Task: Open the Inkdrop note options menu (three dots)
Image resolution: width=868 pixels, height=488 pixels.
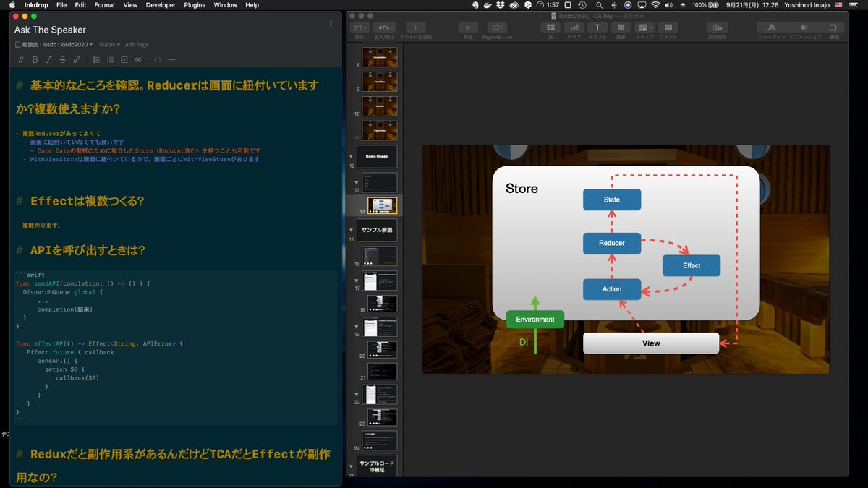Action: pos(331,23)
